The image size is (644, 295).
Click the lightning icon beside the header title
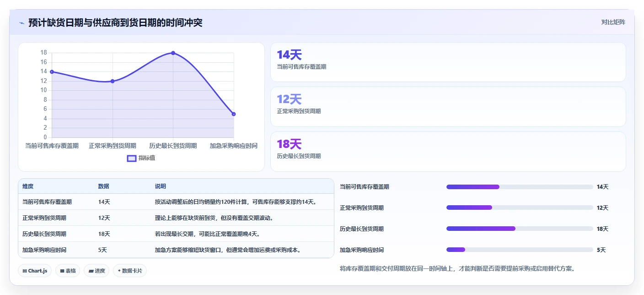pyautogui.click(x=22, y=22)
